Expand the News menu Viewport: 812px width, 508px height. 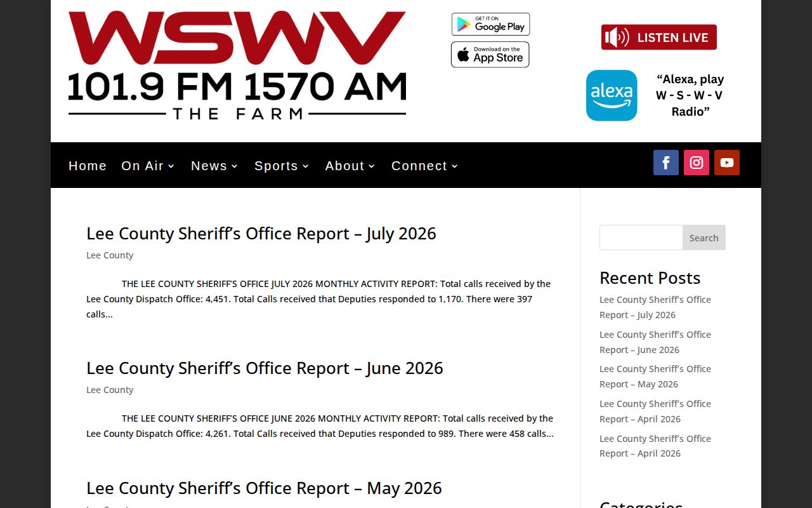[x=214, y=166]
